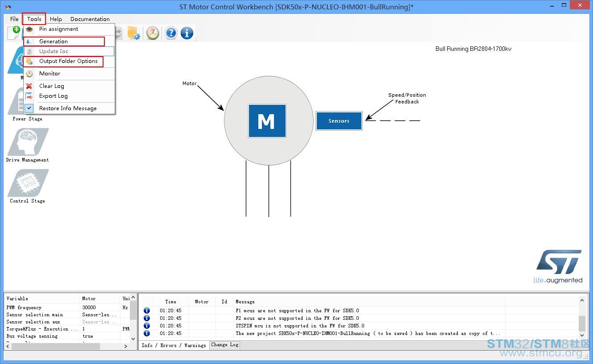Click the Hz unit cell
This screenshot has height=364, width=593.
pos(125,307)
